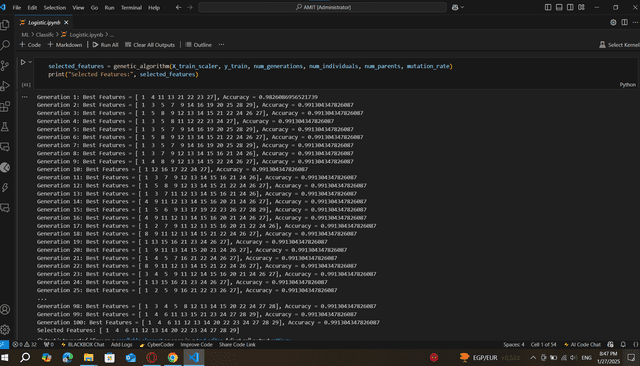Click Share Code Link in status bar

[237, 344]
